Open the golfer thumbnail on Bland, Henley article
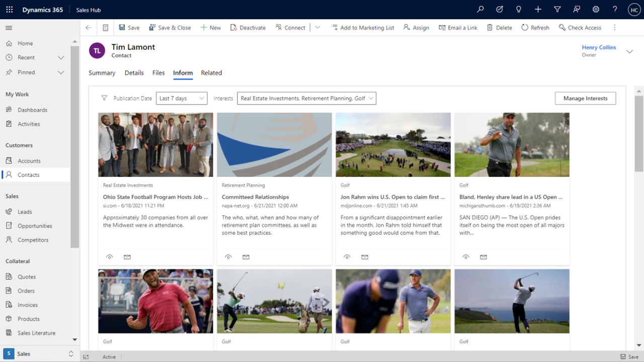Image resolution: width=644 pixels, height=362 pixels. [512, 145]
